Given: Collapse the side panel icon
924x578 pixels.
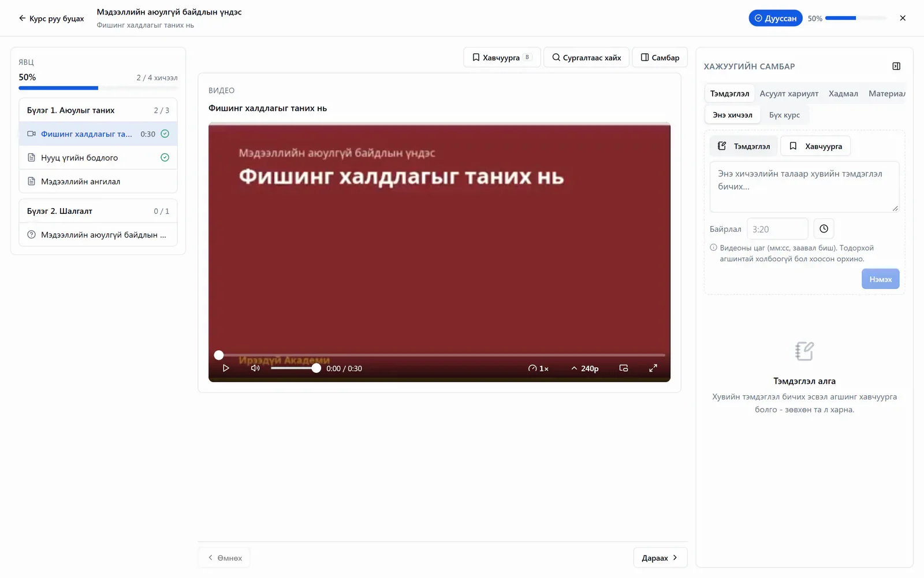Looking at the screenshot, I should [896, 66].
